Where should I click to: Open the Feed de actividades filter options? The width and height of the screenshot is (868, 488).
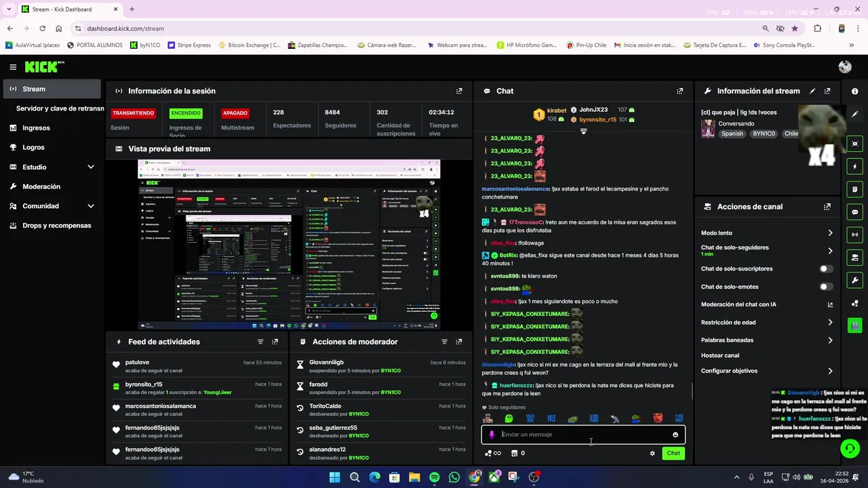pos(260,342)
